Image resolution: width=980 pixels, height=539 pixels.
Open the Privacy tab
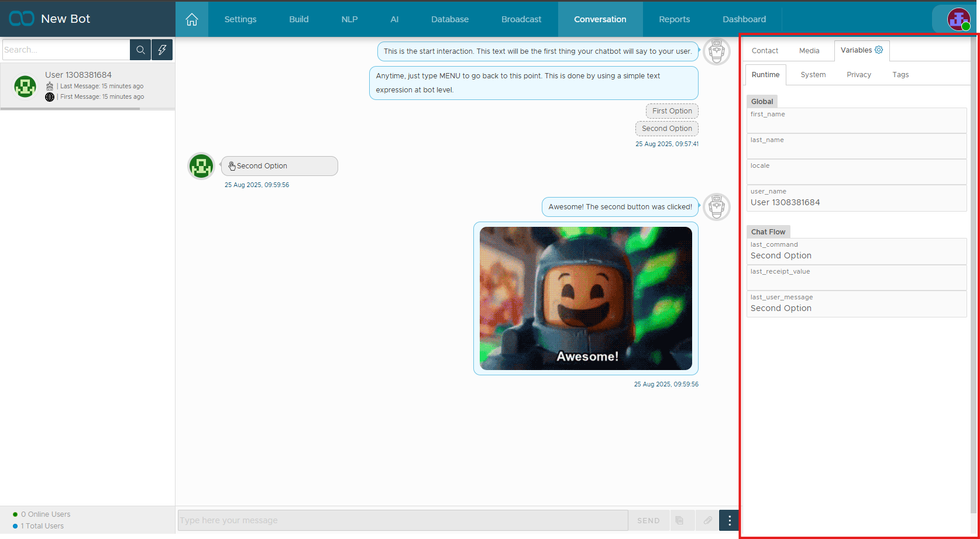click(x=858, y=75)
